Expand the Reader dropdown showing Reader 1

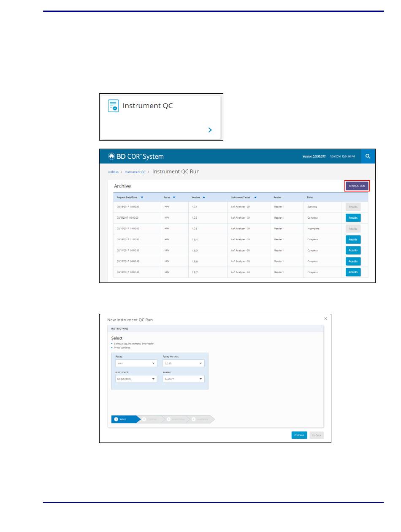pyautogui.click(x=184, y=379)
